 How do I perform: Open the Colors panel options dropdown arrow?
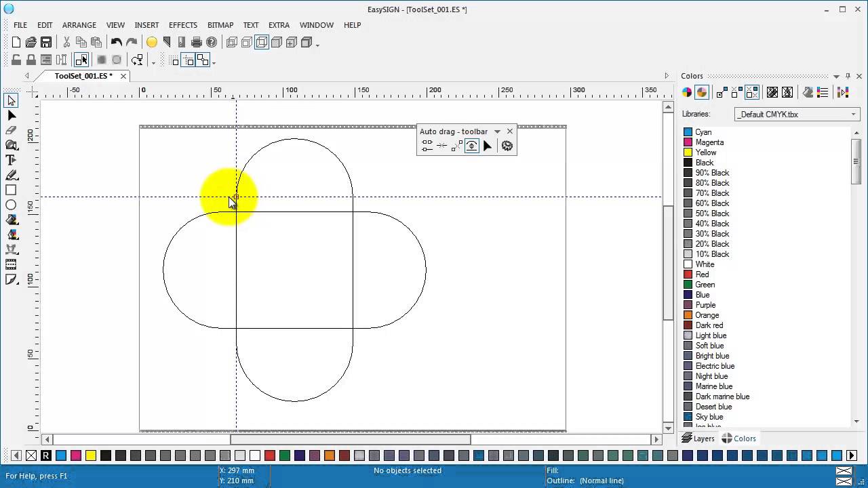coord(836,77)
